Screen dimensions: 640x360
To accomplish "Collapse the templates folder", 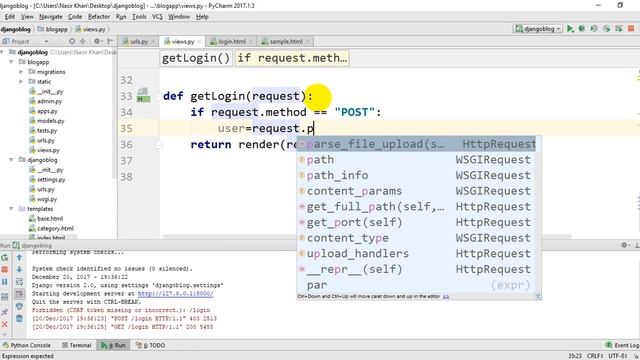I will pyautogui.click(x=11, y=209).
